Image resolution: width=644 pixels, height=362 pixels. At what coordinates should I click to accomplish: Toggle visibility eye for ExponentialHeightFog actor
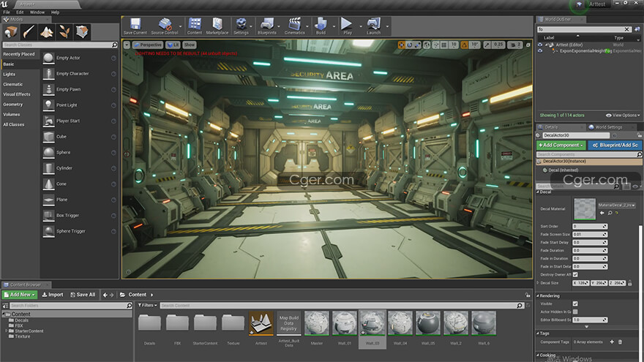pos(540,51)
